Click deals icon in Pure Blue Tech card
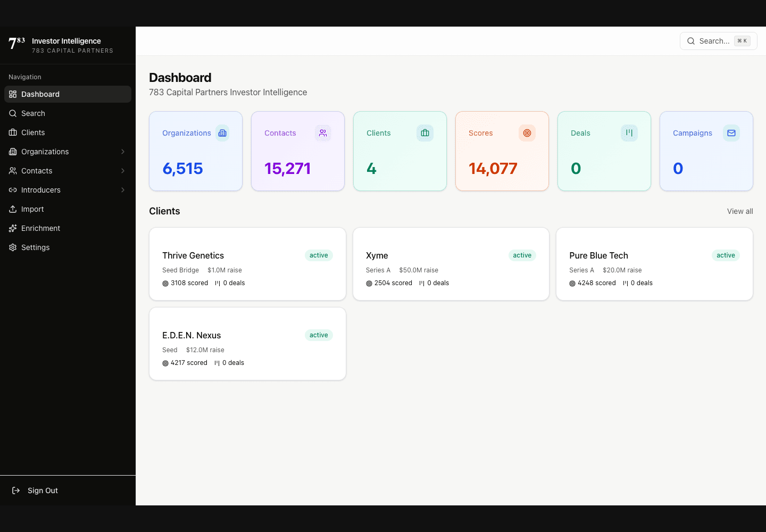 coord(626,284)
